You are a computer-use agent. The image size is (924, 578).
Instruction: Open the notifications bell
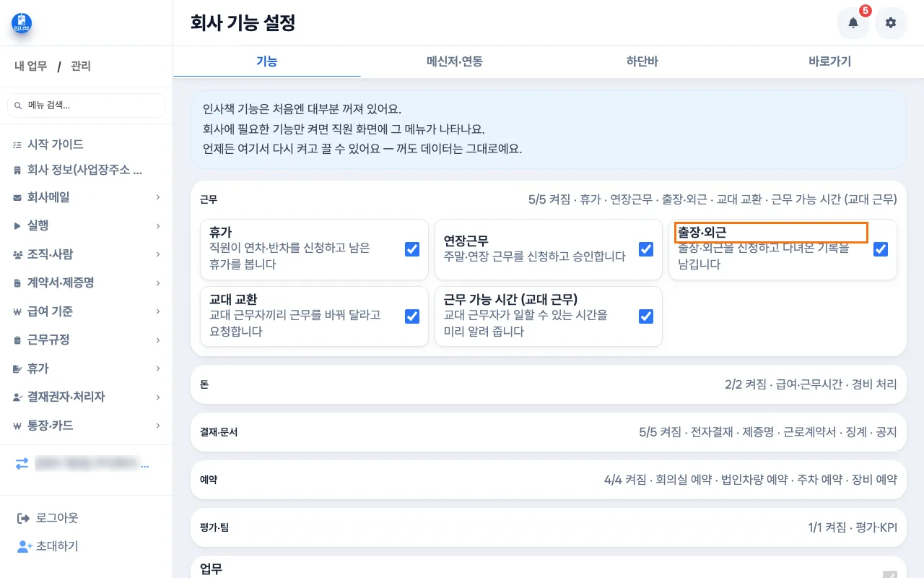pyautogui.click(x=853, y=23)
